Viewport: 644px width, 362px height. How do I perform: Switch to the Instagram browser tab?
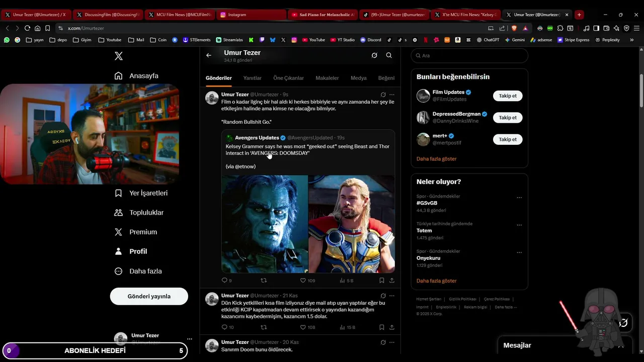(251, 15)
